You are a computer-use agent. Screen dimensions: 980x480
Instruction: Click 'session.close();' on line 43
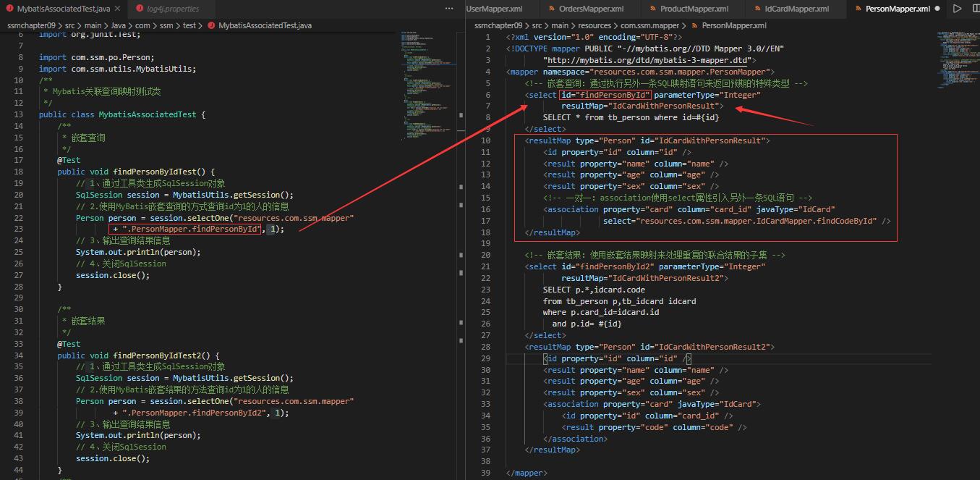click(113, 458)
